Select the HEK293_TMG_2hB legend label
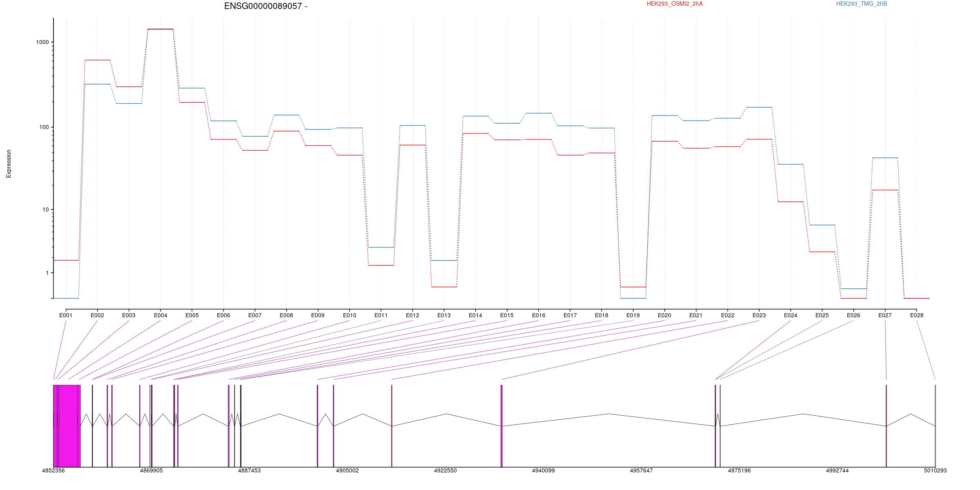 pyautogui.click(x=861, y=4)
